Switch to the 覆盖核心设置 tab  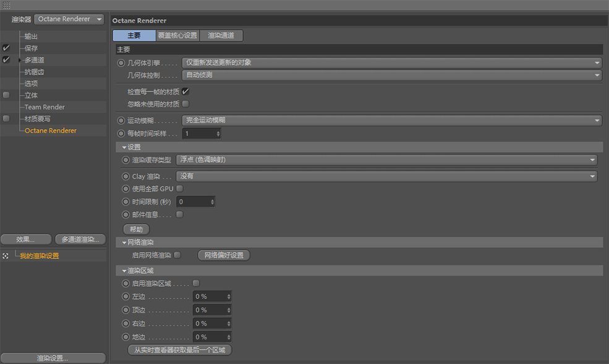coord(177,36)
